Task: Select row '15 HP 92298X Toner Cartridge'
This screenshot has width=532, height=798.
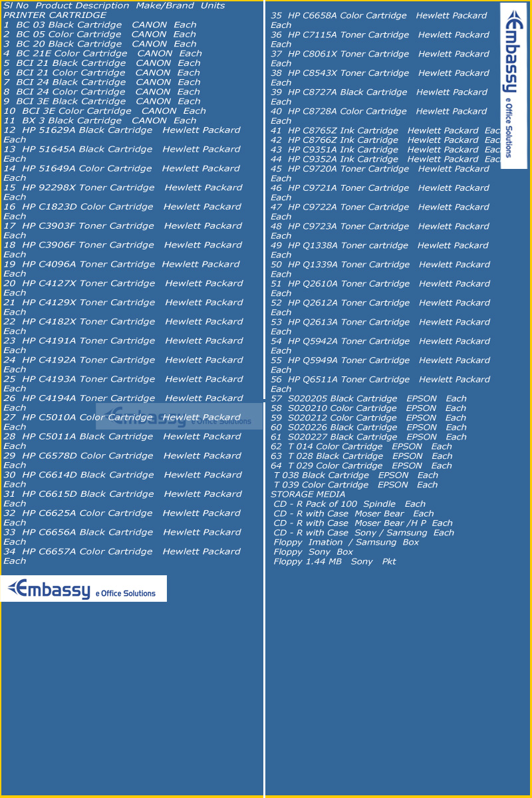Action: coord(123,192)
